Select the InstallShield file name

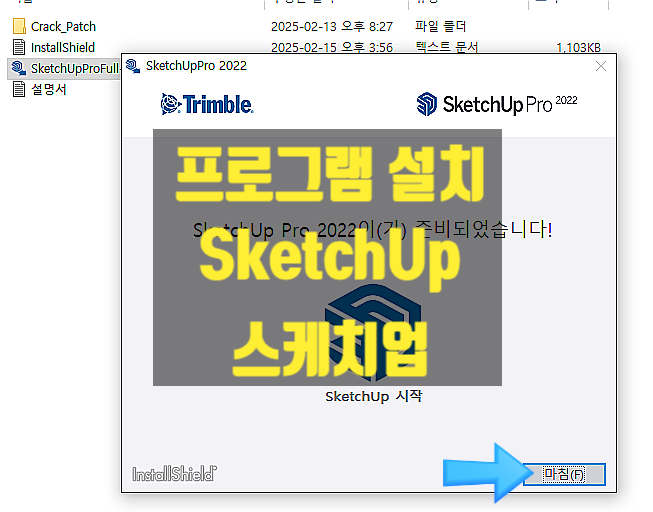(63, 47)
